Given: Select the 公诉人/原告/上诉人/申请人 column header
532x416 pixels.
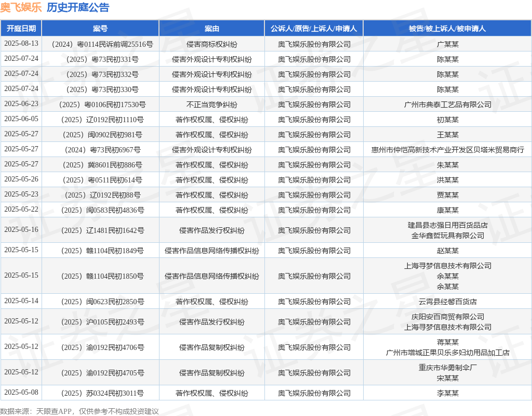Looking at the screenshot, I should click(x=314, y=29).
